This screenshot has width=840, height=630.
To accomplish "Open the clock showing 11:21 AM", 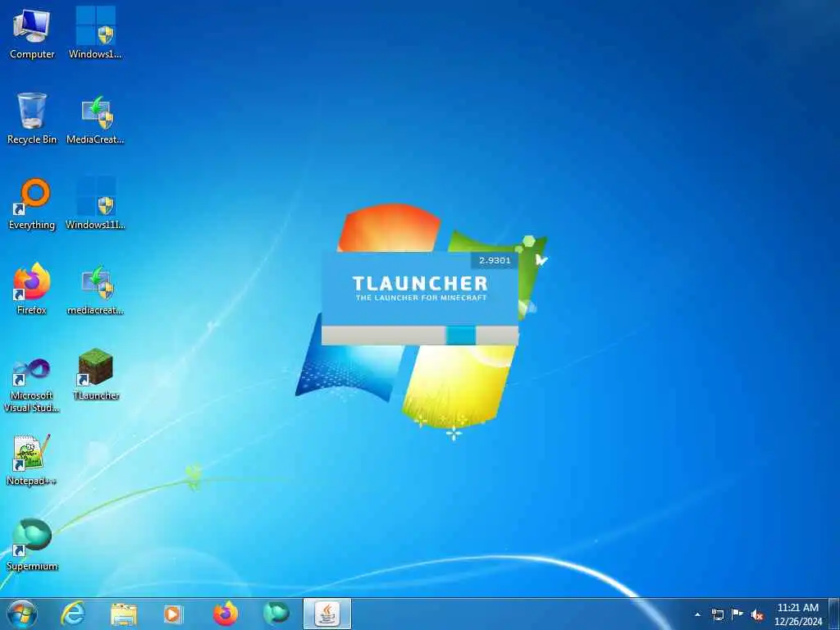I will coord(797,614).
